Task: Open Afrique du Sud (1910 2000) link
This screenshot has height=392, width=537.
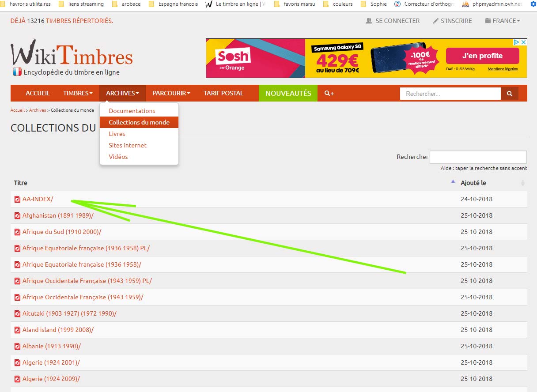Action: [x=61, y=232]
